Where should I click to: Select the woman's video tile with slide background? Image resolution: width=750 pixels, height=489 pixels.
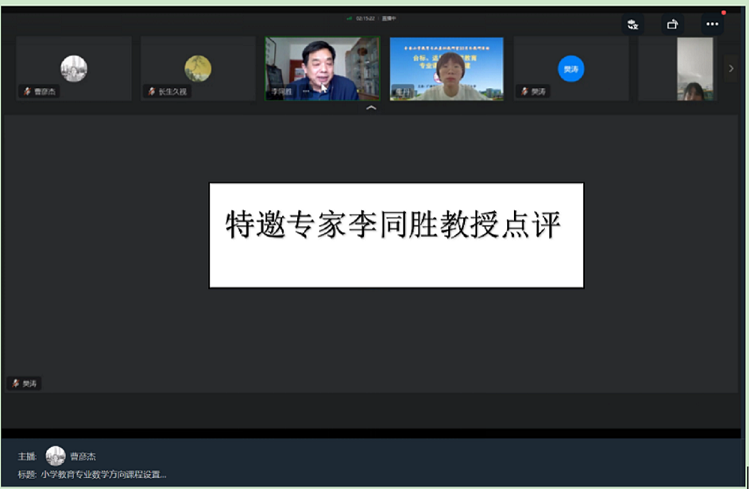[x=446, y=68]
